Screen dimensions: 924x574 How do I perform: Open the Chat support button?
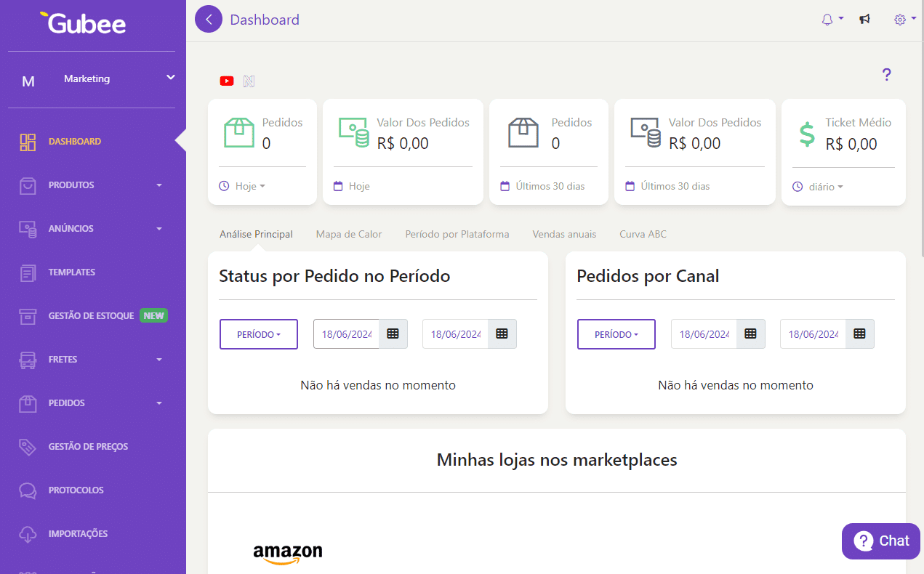880,541
